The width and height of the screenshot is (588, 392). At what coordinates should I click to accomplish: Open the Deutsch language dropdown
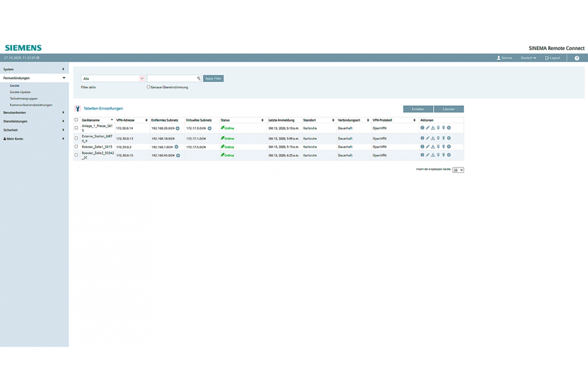[x=528, y=58]
